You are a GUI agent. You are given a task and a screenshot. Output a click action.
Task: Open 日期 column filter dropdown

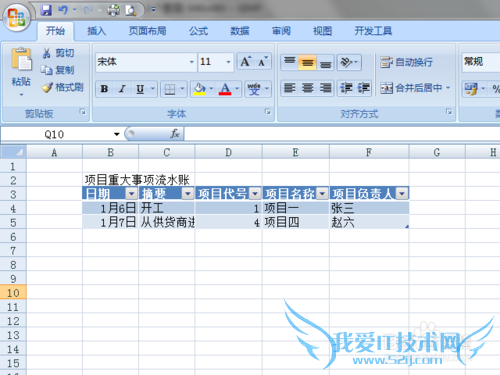(131, 193)
